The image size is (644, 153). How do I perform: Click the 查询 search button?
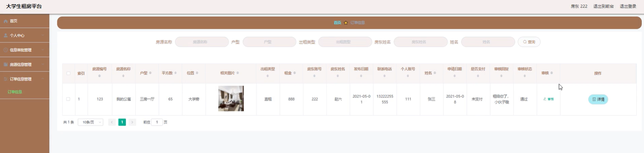pyautogui.click(x=529, y=42)
